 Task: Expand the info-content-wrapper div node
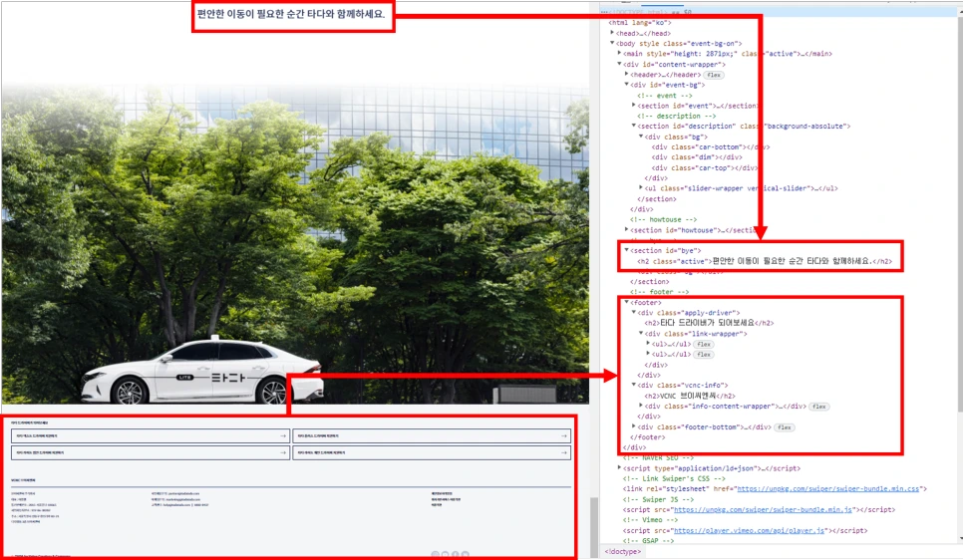tap(641, 406)
